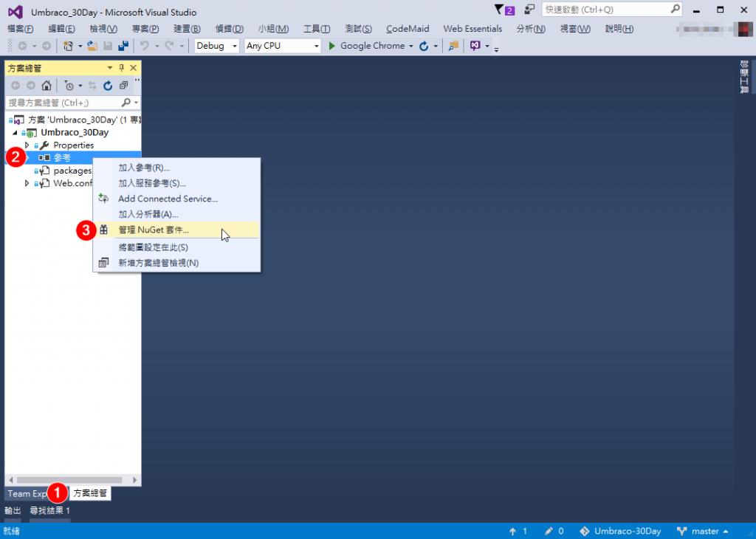Click the browser refresh icon beside Google Chrome
This screenshot has width=756, height=539.
[424, 46]
